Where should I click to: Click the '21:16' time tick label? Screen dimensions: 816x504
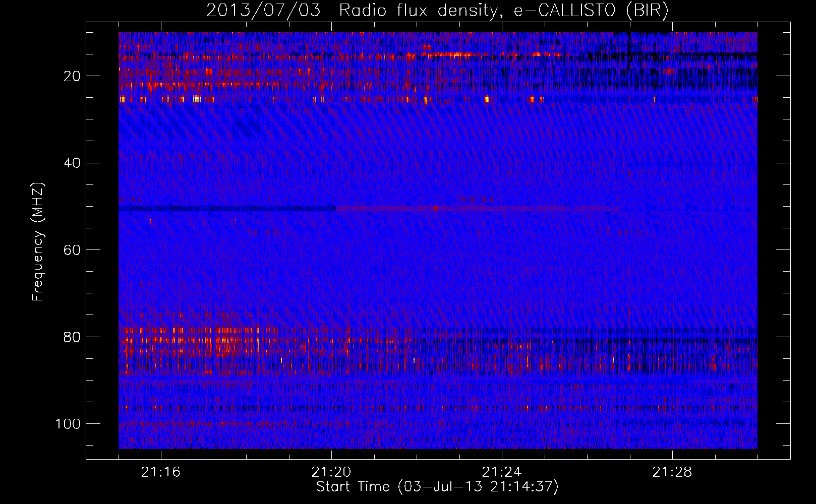[x=161, y=472]
